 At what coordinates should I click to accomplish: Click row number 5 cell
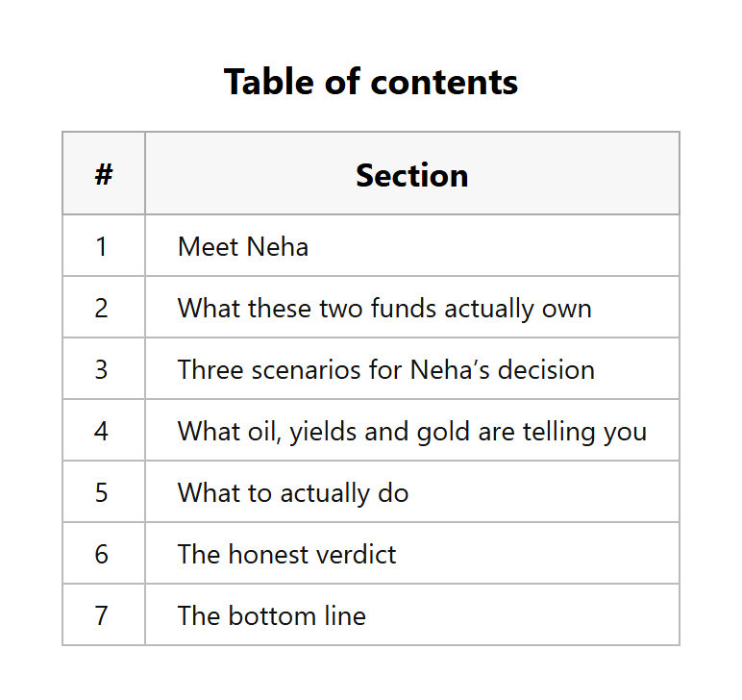point(104,491)
